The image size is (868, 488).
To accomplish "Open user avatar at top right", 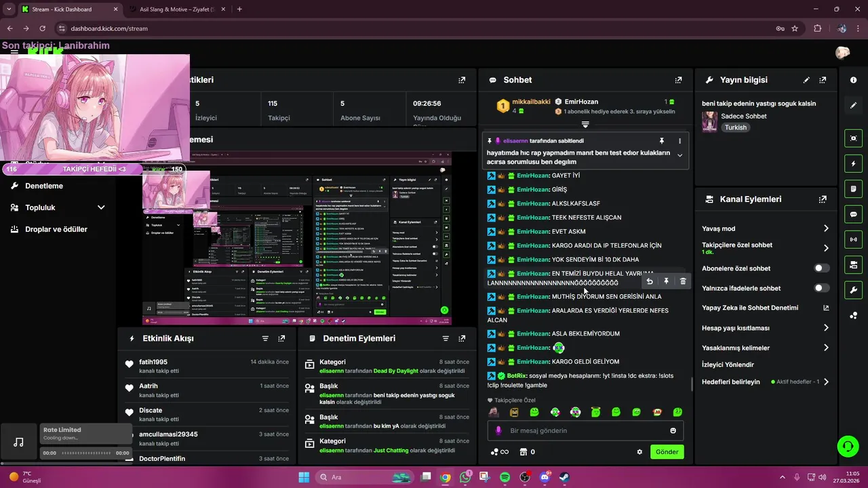I will coord(843,52).
